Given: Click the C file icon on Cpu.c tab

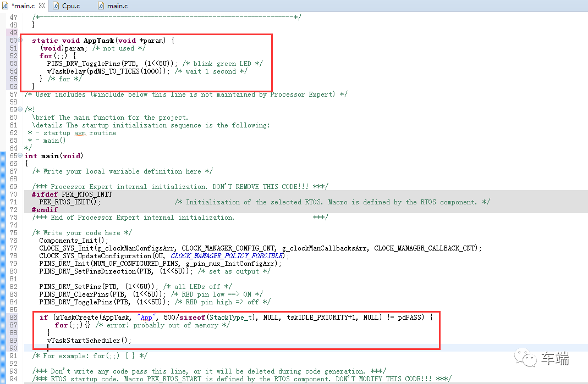Looking at the screenshot, I should [56, 5].
